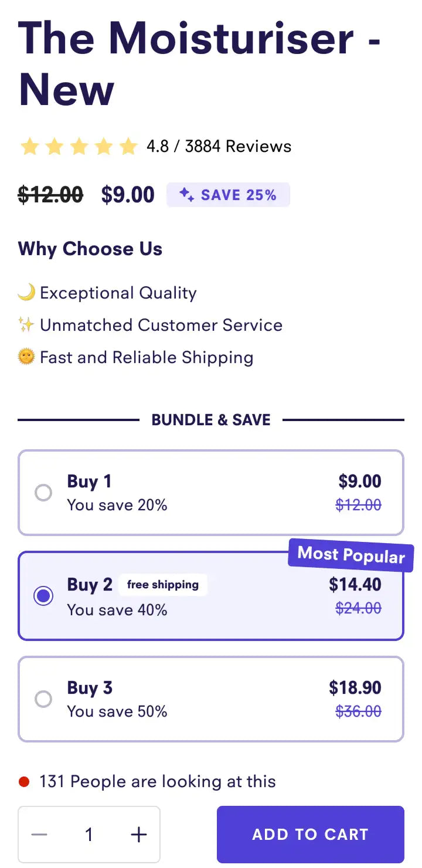This screenshot has width=422, height=868.
Task: Click the free shipping tag
Action: [162, 585]
